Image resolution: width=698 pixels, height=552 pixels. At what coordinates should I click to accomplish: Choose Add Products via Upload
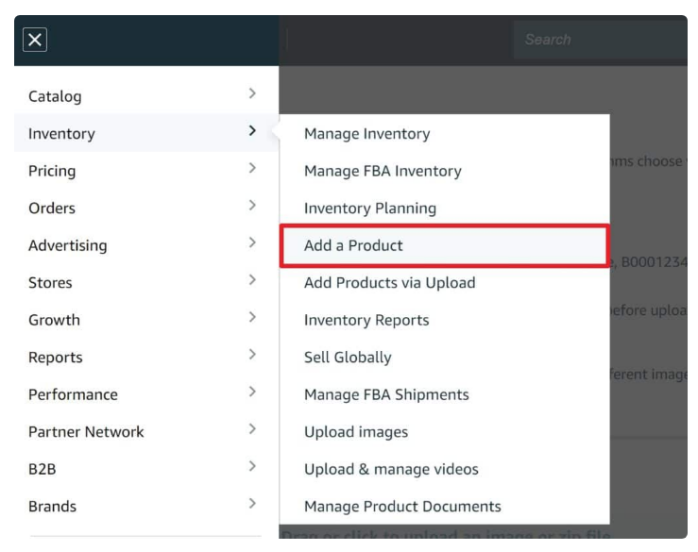(x=444, y=283)
